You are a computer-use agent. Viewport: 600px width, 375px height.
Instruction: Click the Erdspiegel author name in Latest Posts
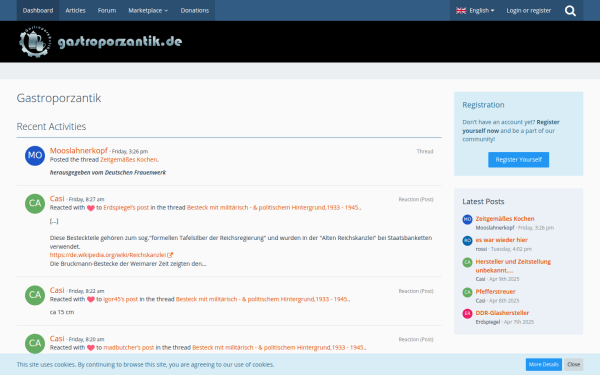(488, 322)
